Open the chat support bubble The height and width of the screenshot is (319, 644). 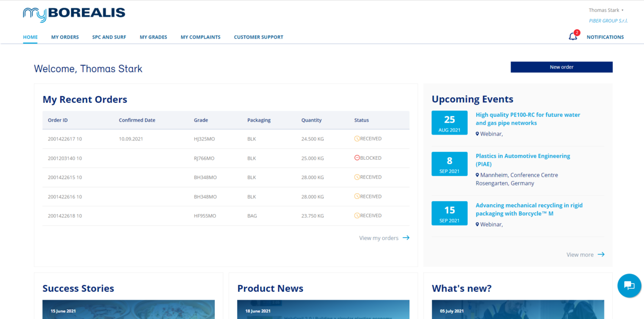[629, 285]
